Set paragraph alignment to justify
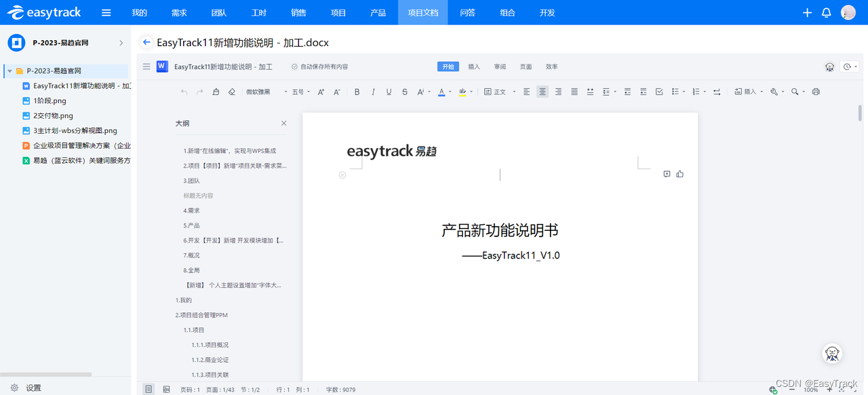This screenshot has width=868, height=395. [x=574, y=92]
